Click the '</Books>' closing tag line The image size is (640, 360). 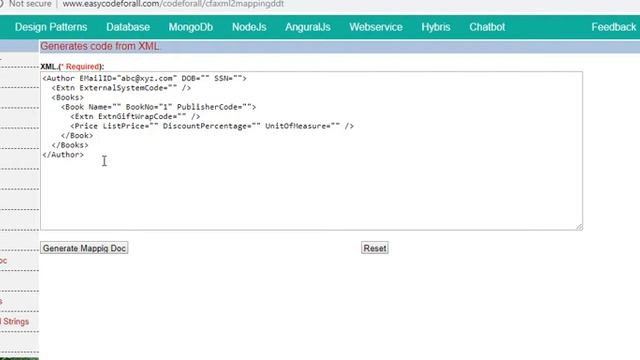point(70,145)
